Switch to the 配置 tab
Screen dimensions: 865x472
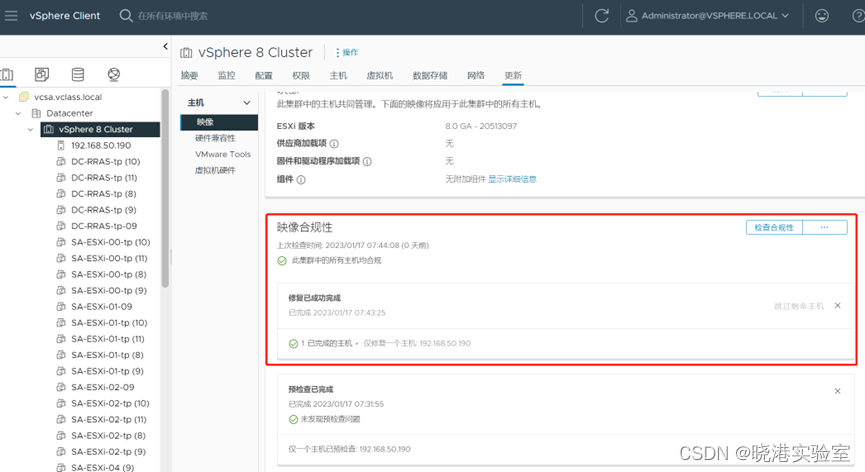click(x=264, y=76)
